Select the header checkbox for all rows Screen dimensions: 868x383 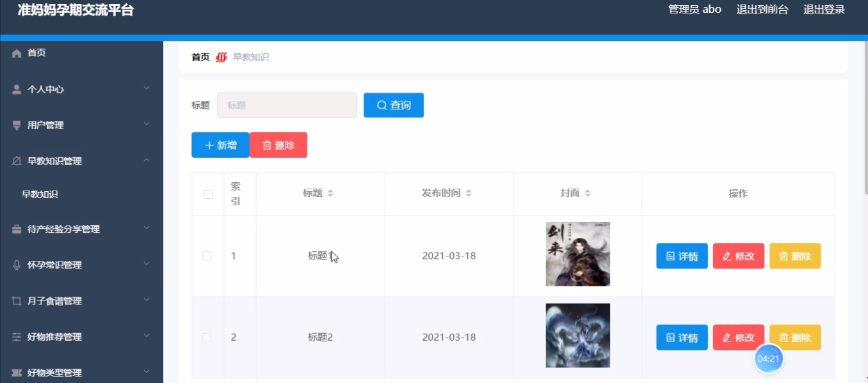coord(208,194)
